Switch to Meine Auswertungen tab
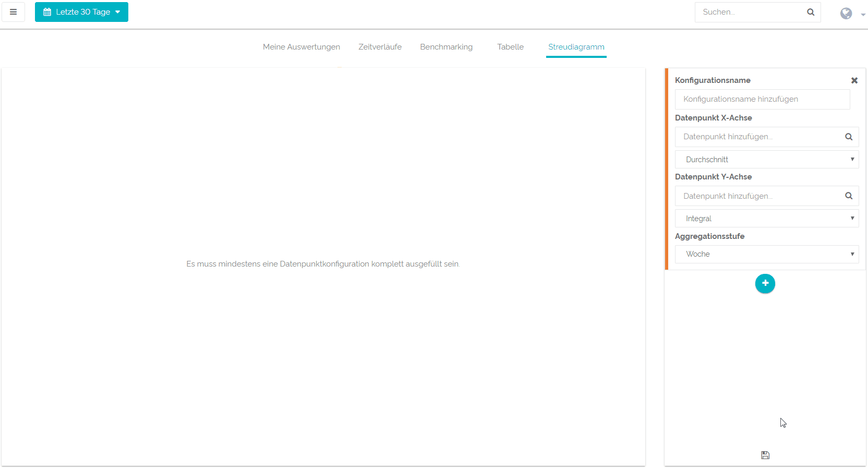 click(x=302, y=47)
